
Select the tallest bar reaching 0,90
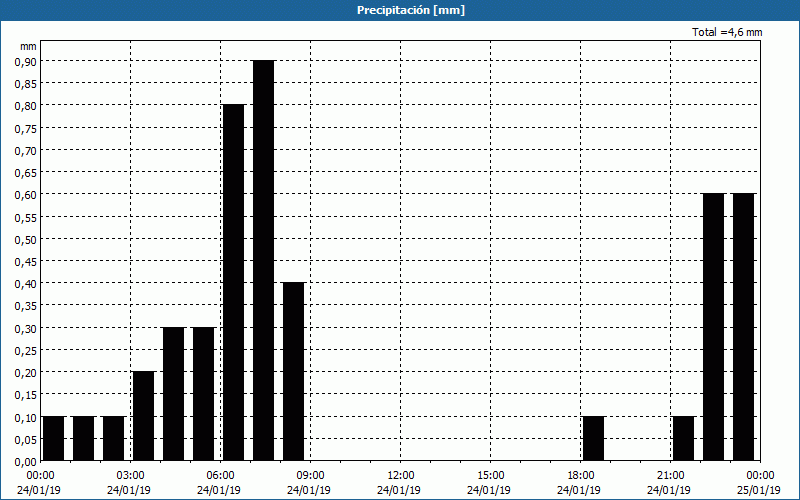pyautogui.click(x=264, y=261)
